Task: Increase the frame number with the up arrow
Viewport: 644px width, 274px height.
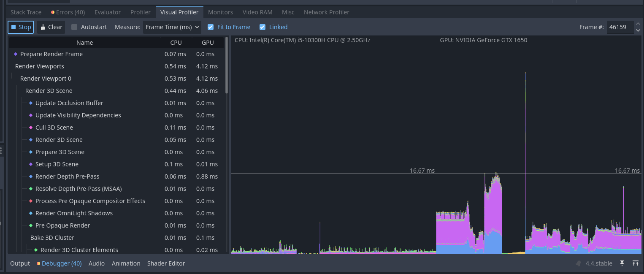Action: click(x=637, y=24)
